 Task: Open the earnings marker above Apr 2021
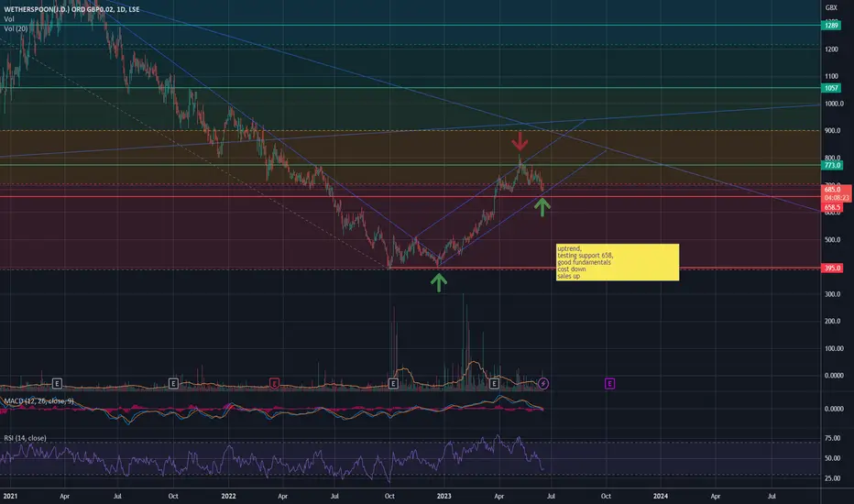(57, 384)
